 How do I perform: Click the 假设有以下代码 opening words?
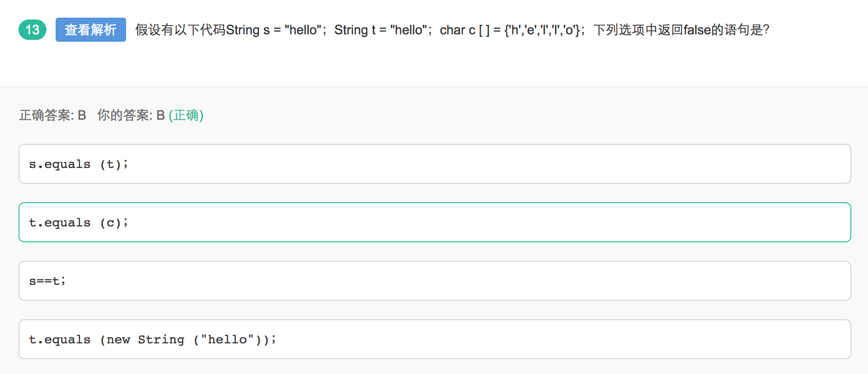coord(180,30)
